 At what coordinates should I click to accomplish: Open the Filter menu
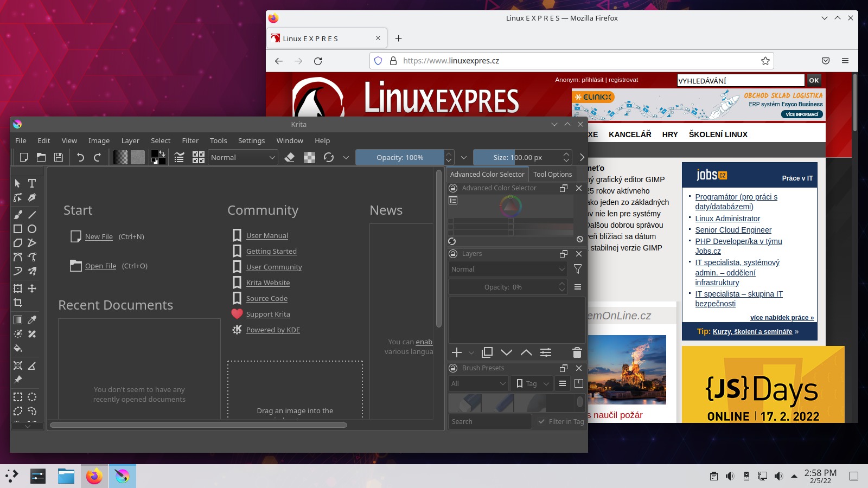click(190, 140)
